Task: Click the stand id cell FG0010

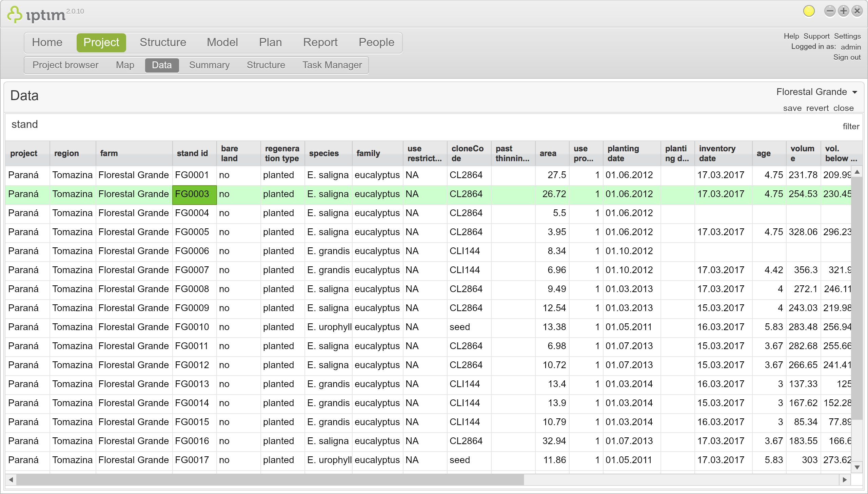Action: click(x=194, y=327)
